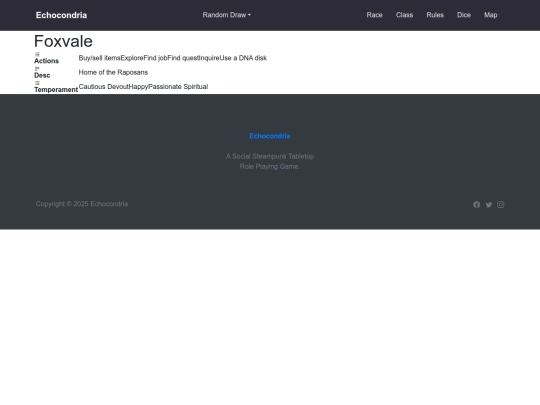Click the 'Explore' action text
This screenshot has height=405, width=540.
coord(132,58)
